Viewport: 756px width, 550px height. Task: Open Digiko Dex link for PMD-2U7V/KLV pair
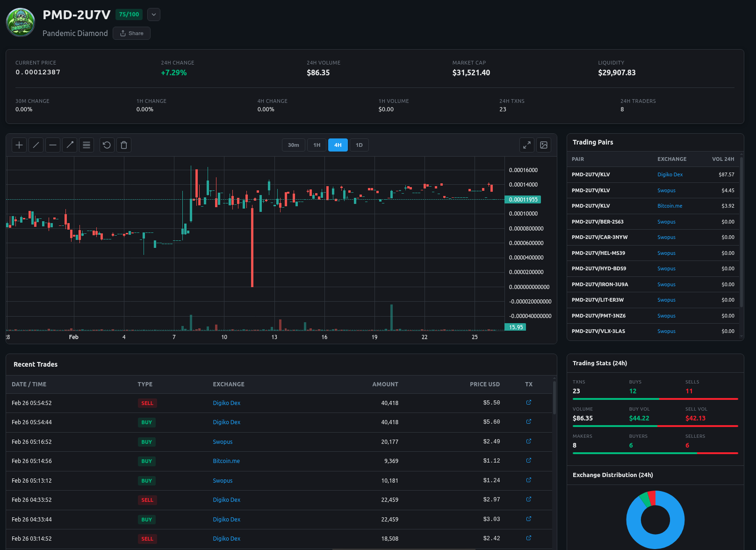[x=670, y=174]
